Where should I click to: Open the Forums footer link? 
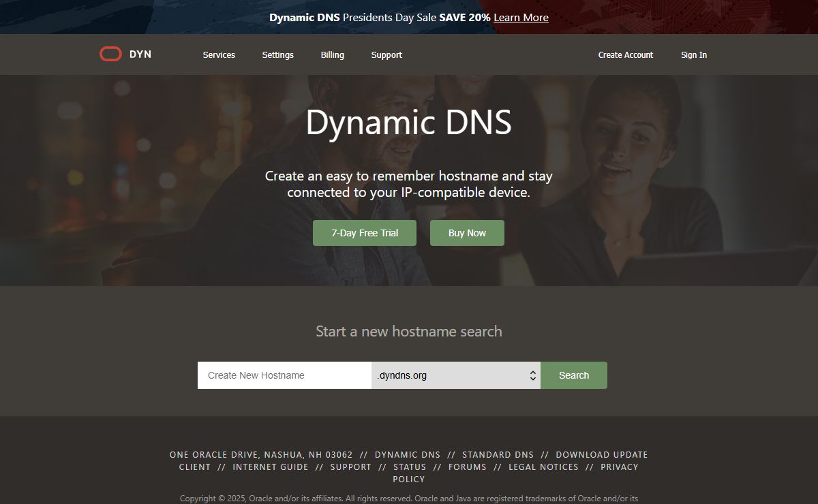pyautogui.click(x=468, y=467)
